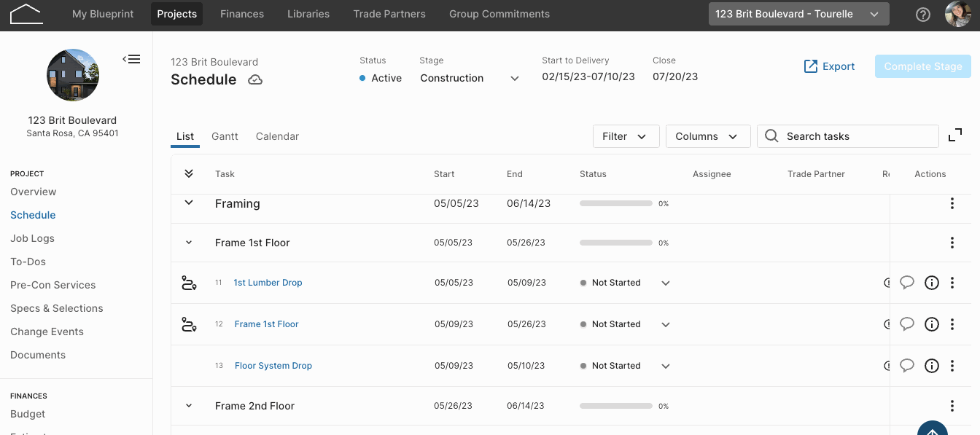Viewport: 980px width, 435px height.
Task: Open the Stage Construction dropdown
Action: (470, 78)
